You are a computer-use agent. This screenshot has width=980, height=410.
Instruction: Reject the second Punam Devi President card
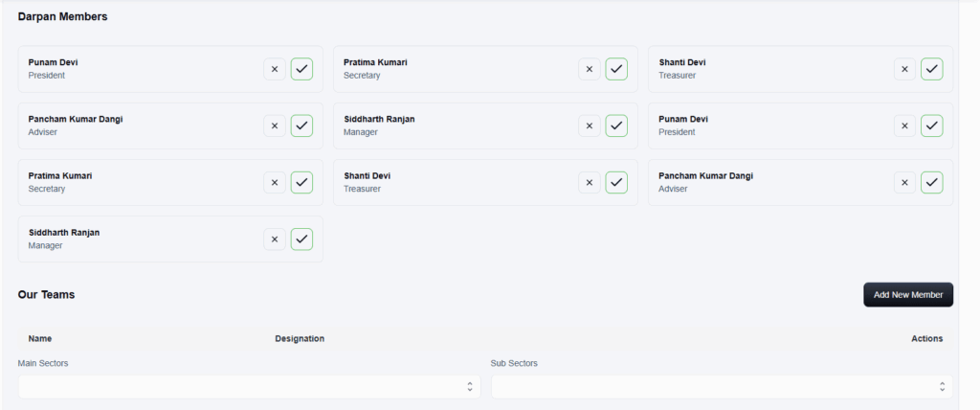[905, 125]
